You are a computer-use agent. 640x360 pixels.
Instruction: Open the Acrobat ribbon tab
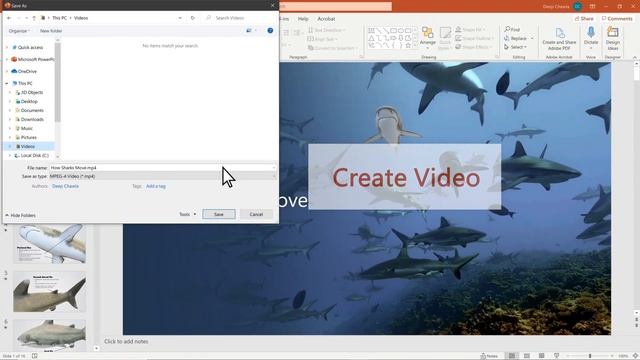pyautogui.click(x=326, y=19)
